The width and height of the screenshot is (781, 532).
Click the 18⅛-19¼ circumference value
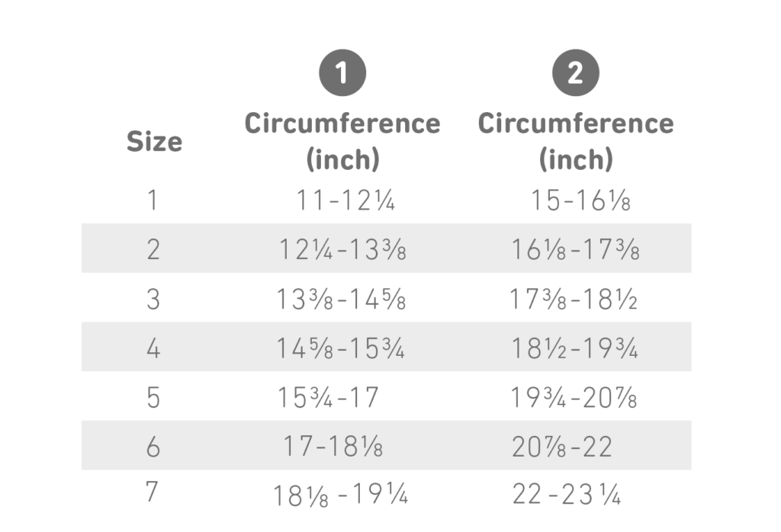[340, 495]
